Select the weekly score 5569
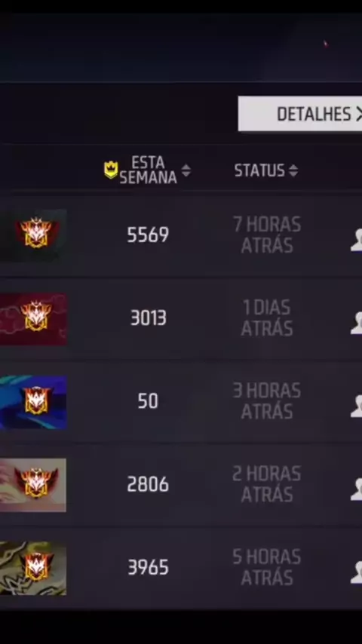362x644 pixels. tap(148, 235)
